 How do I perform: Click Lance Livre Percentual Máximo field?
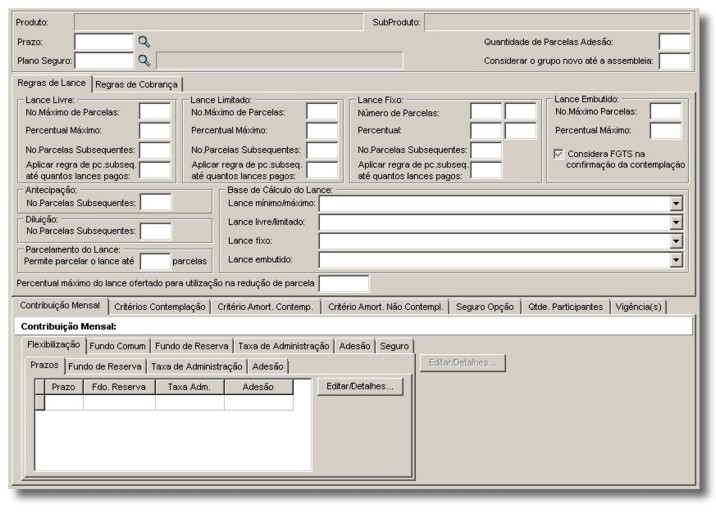click(x=155, y=131)
